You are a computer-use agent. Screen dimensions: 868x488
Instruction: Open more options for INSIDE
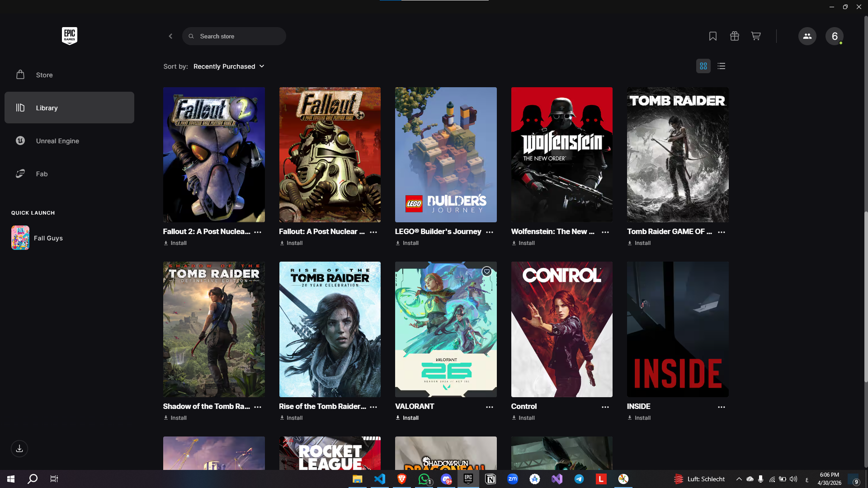tap(722, 407)
